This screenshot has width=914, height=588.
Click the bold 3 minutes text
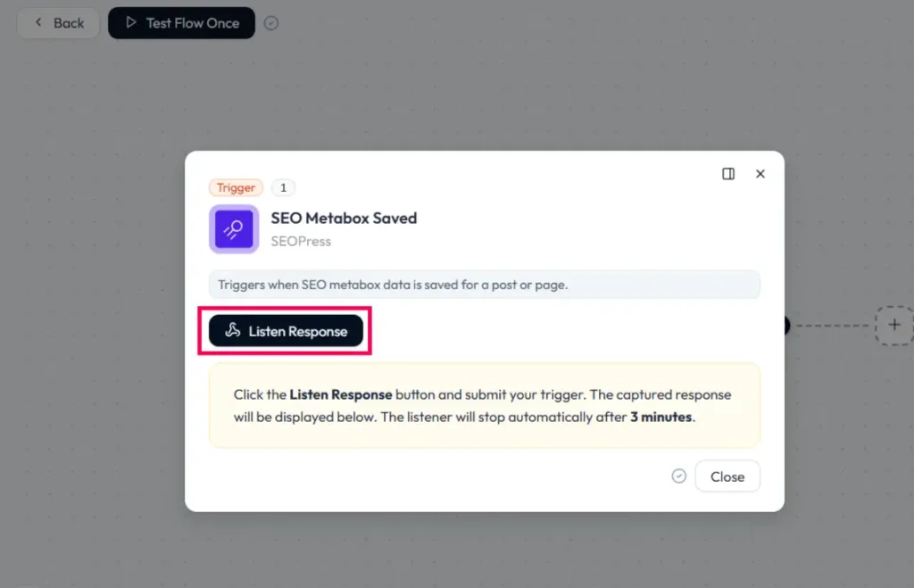[x=661, y=417]
